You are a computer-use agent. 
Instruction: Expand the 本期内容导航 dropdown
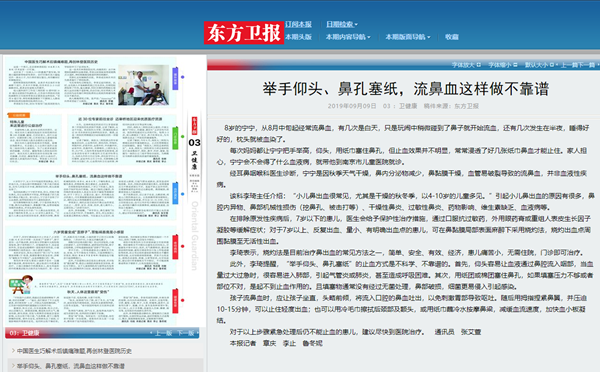point(348,37)
